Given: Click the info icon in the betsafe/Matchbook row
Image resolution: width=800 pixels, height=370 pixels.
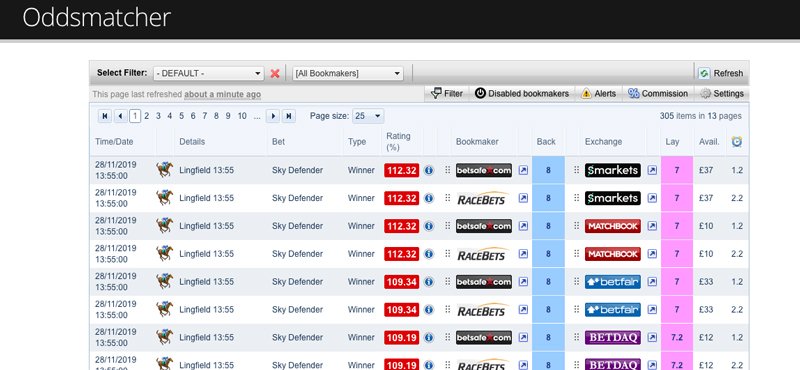Looking at the screenshot, I should (x=429, y=226).
